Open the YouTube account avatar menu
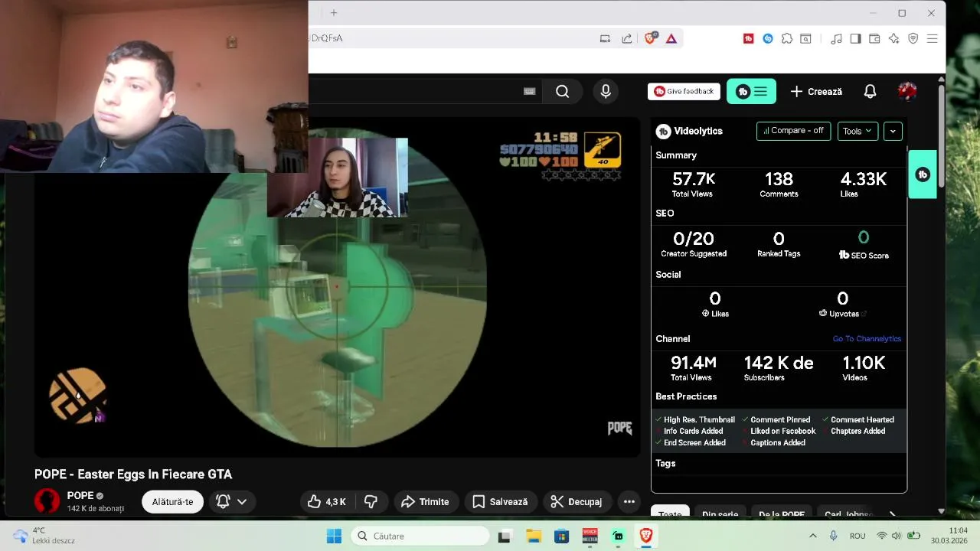 coord(907,91)
